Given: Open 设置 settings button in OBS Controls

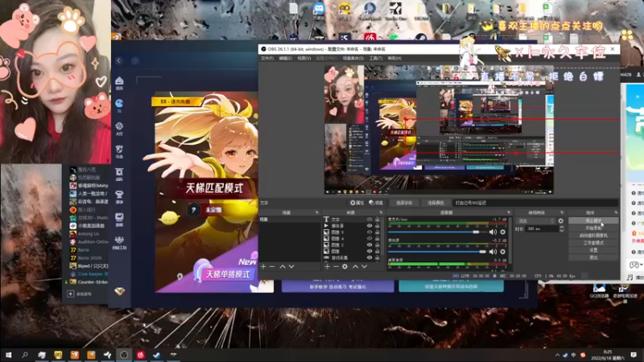Looking at the screenshot, I should [593, 250].
